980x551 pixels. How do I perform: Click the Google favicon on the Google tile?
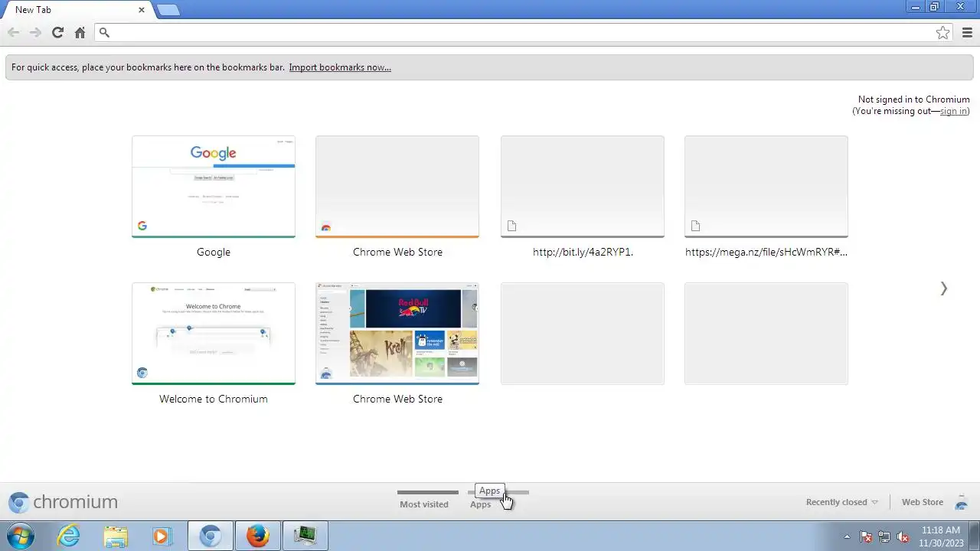pos(142,226)
